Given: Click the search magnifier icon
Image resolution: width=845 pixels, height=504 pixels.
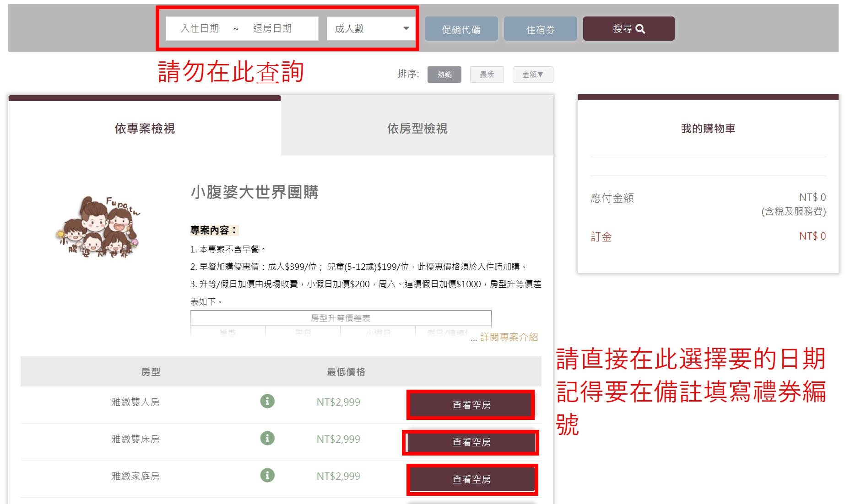Looking at the screenshot, I should 640,28.
